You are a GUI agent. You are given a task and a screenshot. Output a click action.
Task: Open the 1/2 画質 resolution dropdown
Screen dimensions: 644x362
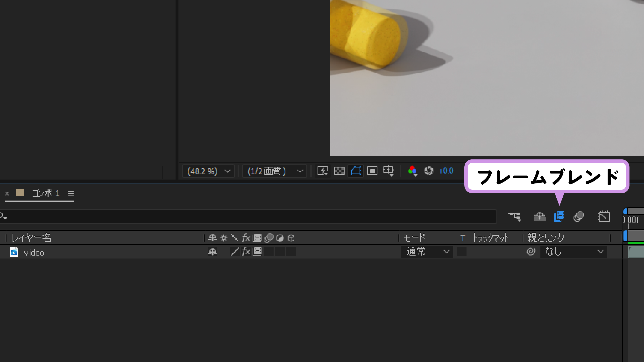coord(275,171)
